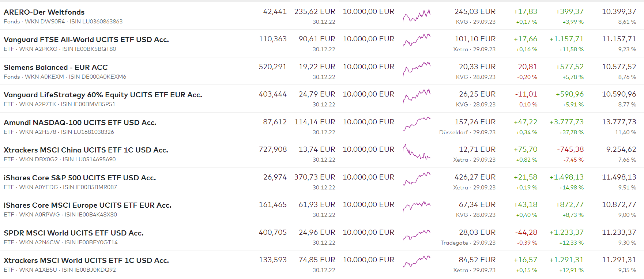Select iShares Core MSCI Europe ETF name
Viewport: 644px width, 279px height.
coord(87,205)
